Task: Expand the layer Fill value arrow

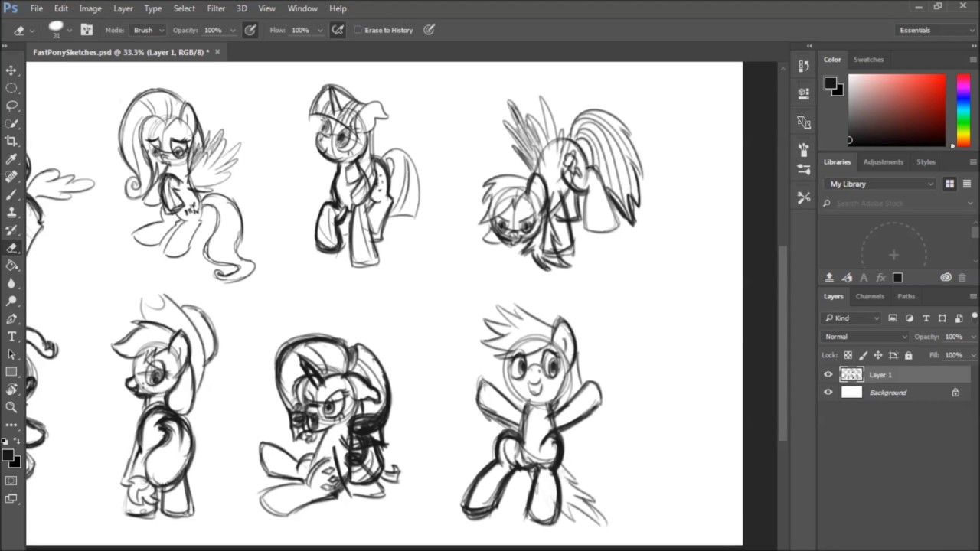Action: [x=973, y=356]
